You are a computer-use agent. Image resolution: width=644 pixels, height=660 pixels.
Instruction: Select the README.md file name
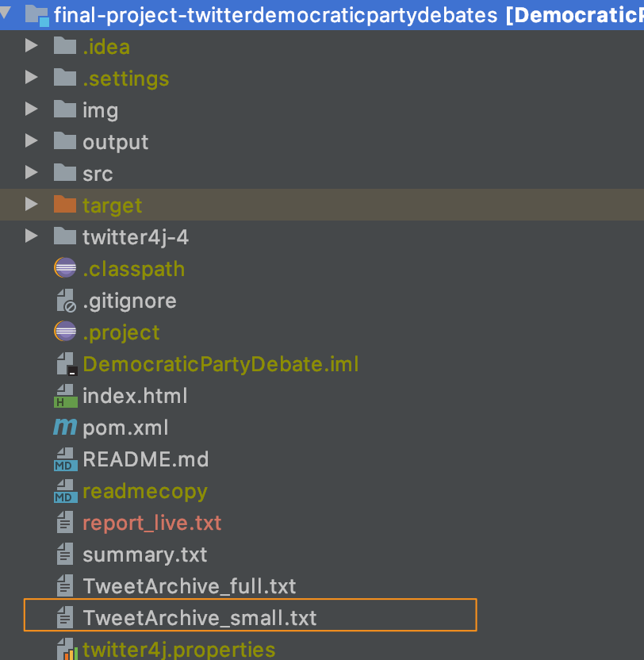tap(146, 459)
